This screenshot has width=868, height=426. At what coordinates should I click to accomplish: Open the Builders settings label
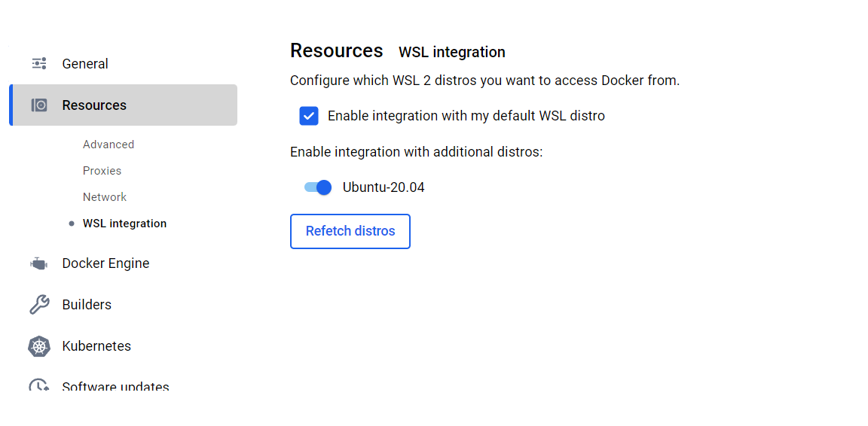pos(87,305)
